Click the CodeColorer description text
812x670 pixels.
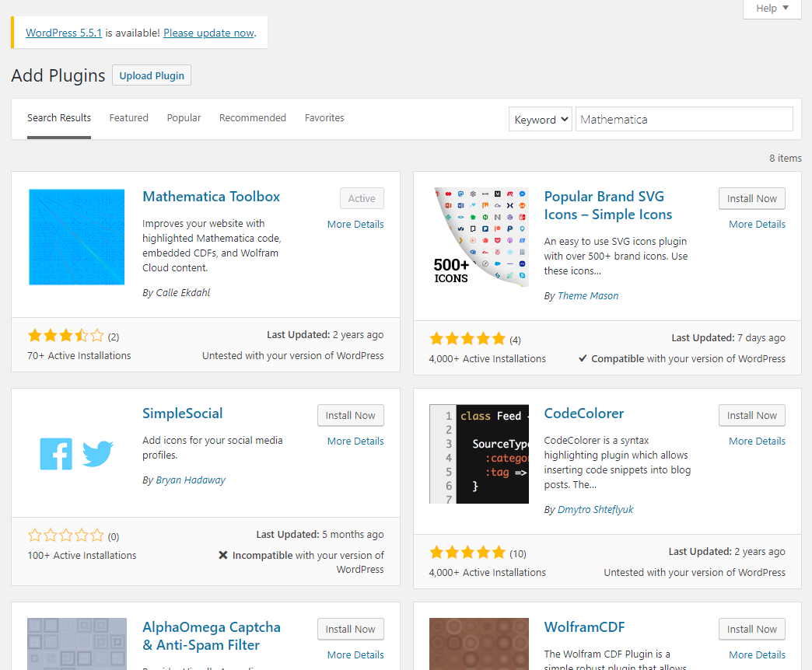[618, 462]
